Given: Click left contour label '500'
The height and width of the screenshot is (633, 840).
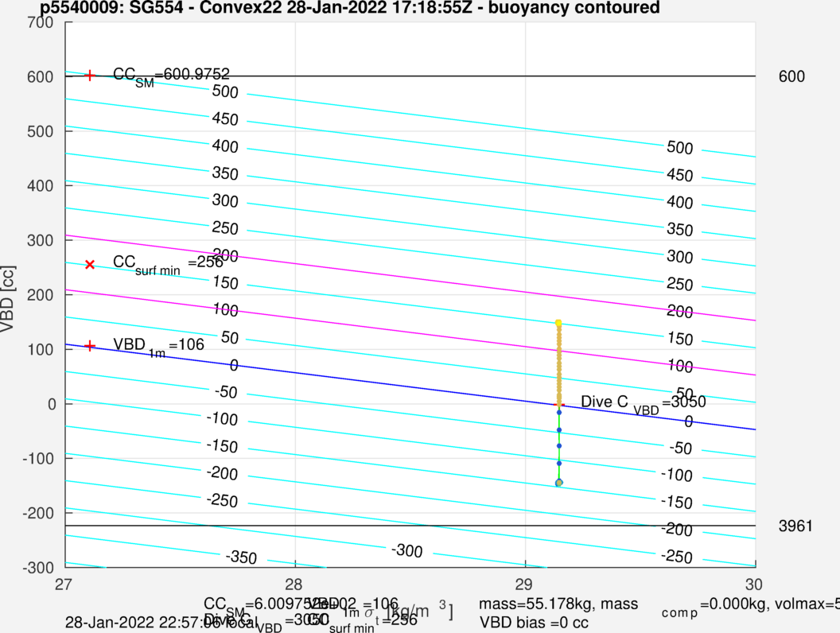Looking at the screenshot, I should (225, 91).
